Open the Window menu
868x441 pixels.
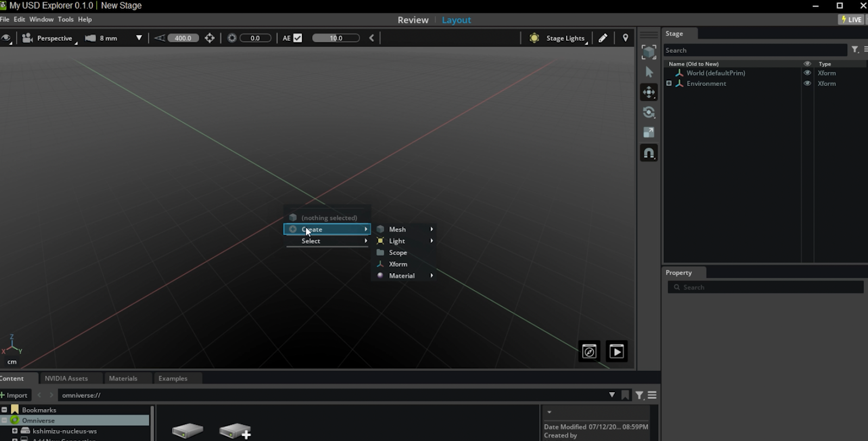(41, 19)
